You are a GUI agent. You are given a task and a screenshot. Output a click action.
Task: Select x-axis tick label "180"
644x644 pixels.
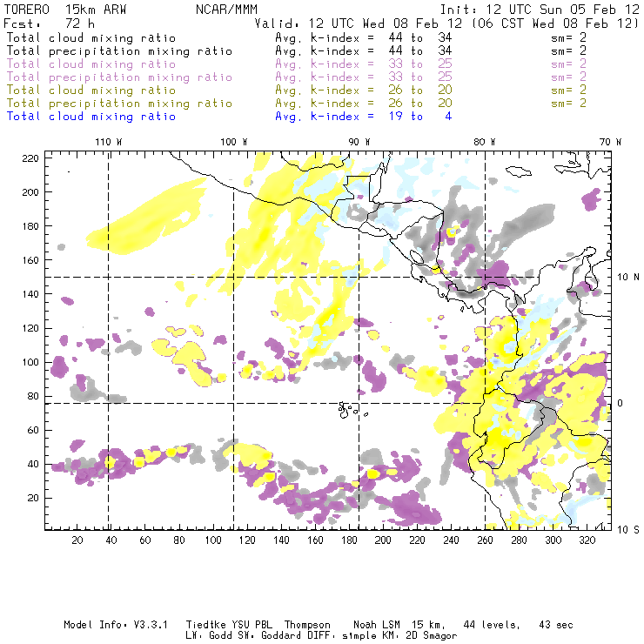349,540
